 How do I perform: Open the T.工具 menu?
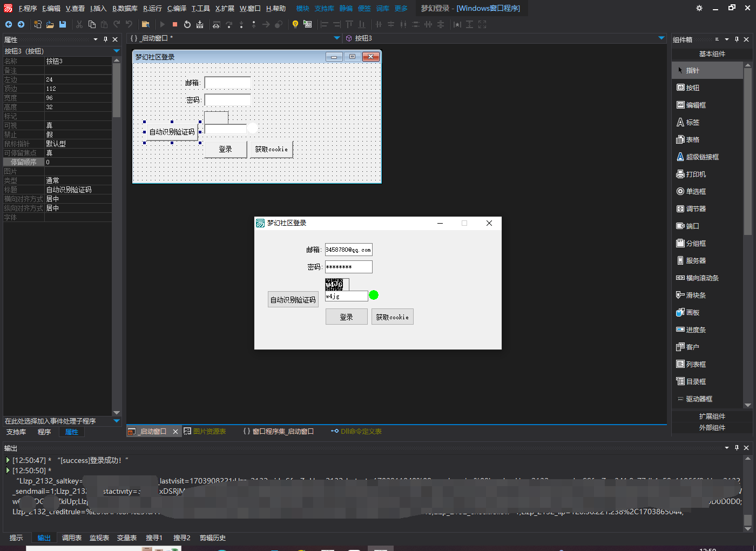coord(200,9)
